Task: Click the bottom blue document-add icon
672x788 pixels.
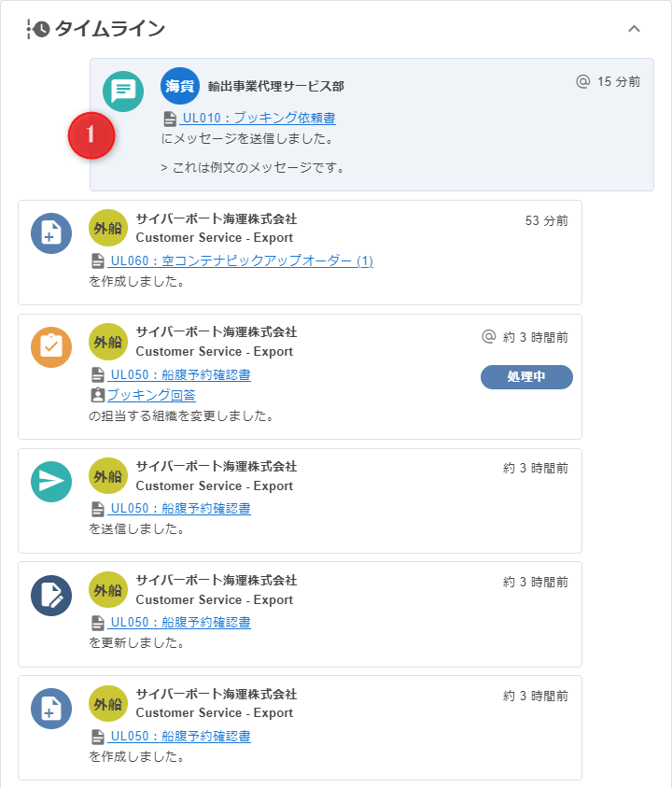Action: click(51, 709)
